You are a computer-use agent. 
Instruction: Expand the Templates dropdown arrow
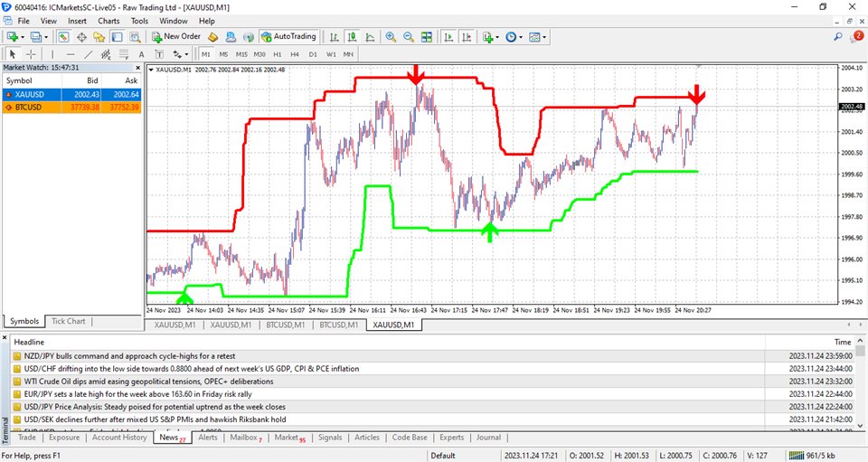pos(544,38)
